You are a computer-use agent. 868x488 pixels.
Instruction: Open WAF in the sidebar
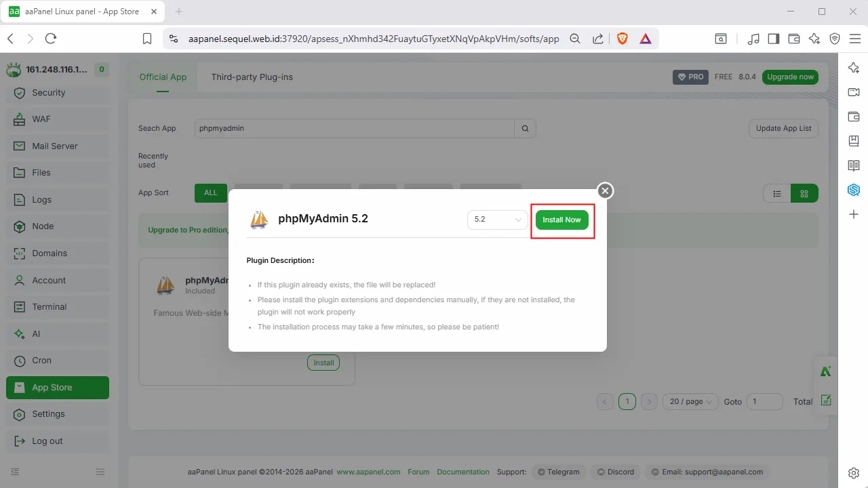click(x=58, y=119)
